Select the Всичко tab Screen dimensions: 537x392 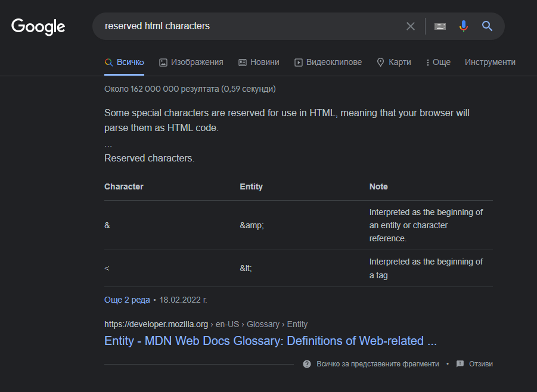pyautogui.click(x=124, y=62)
